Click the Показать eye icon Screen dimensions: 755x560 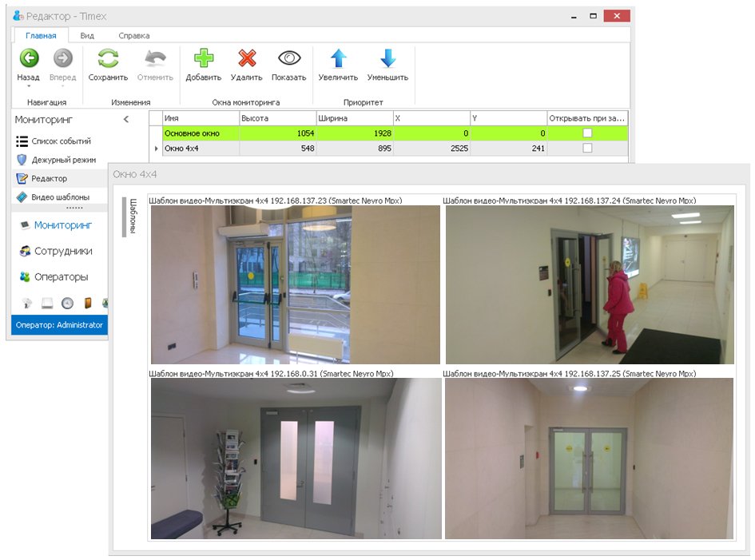pyautogui.click(x=289, y=59)
